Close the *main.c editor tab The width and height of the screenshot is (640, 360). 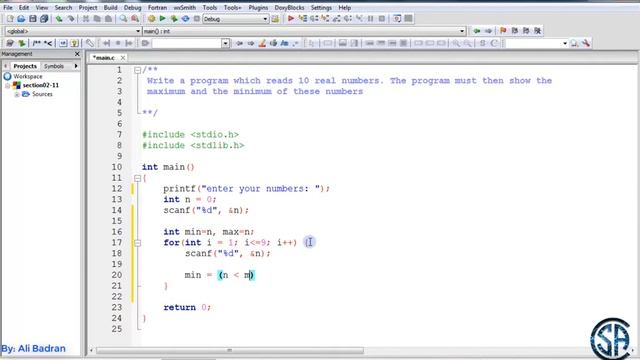point(122,58)
